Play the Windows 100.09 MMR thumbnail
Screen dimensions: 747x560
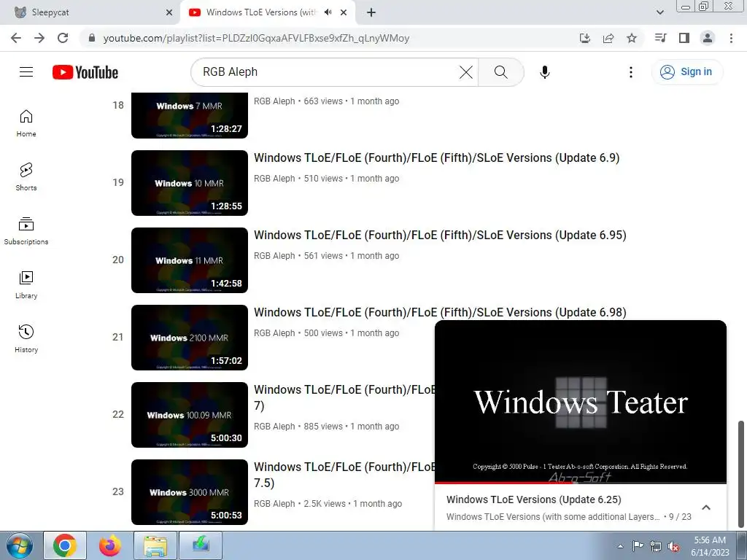coord(190,415)
